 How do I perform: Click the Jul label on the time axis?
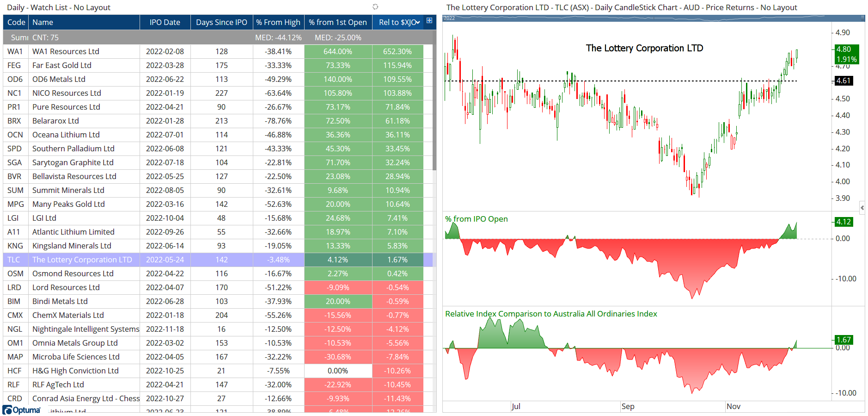tap(516, 406)
